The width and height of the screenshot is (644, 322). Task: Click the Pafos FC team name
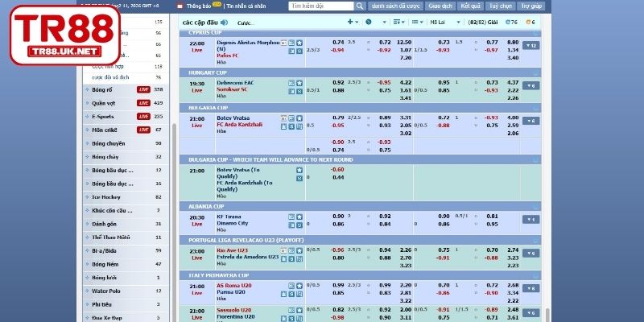pos(227,56)
